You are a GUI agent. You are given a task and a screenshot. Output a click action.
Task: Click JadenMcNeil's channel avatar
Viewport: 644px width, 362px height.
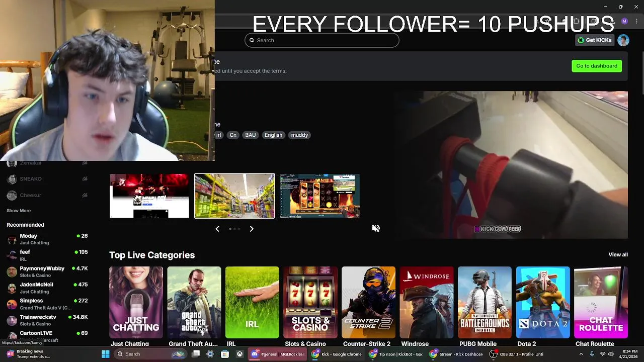click(12, 288)
